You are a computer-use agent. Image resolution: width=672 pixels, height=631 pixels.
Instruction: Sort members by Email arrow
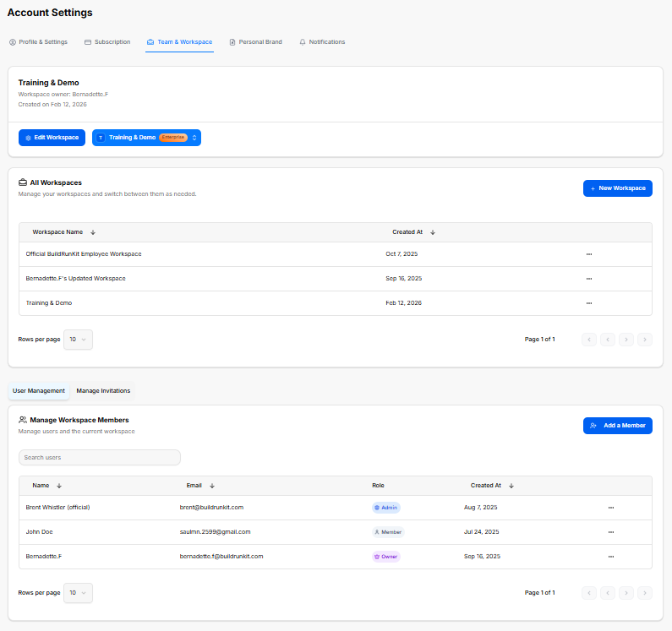(212, 486)
